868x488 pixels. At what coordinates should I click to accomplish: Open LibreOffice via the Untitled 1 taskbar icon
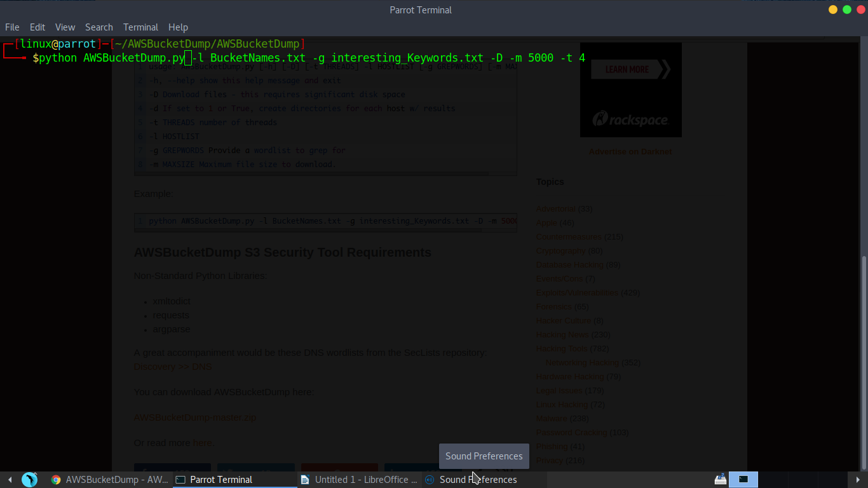360,480
